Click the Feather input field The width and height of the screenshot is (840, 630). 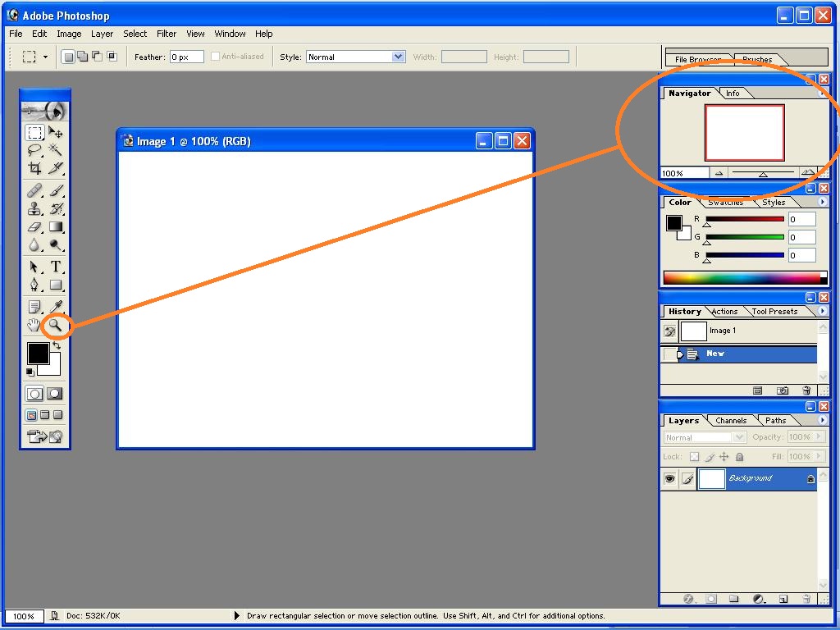(x=186, y=57)
